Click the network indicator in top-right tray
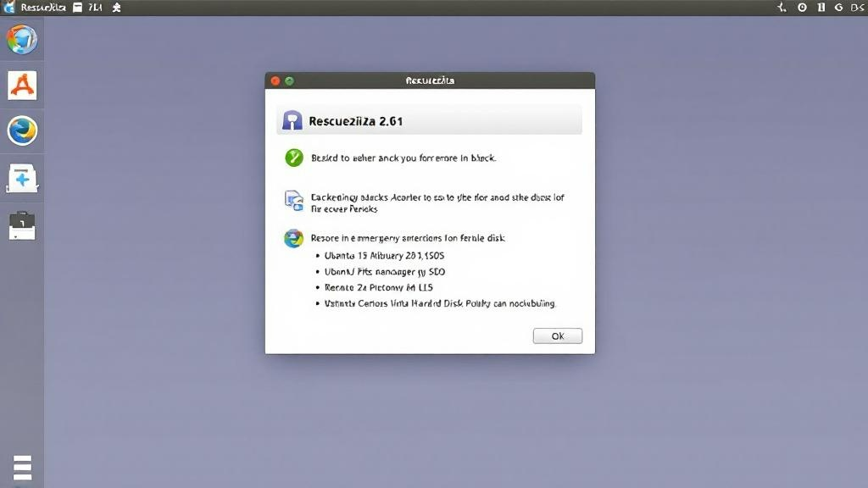This screenshot has width=868, height=488. tap(782, 7)
